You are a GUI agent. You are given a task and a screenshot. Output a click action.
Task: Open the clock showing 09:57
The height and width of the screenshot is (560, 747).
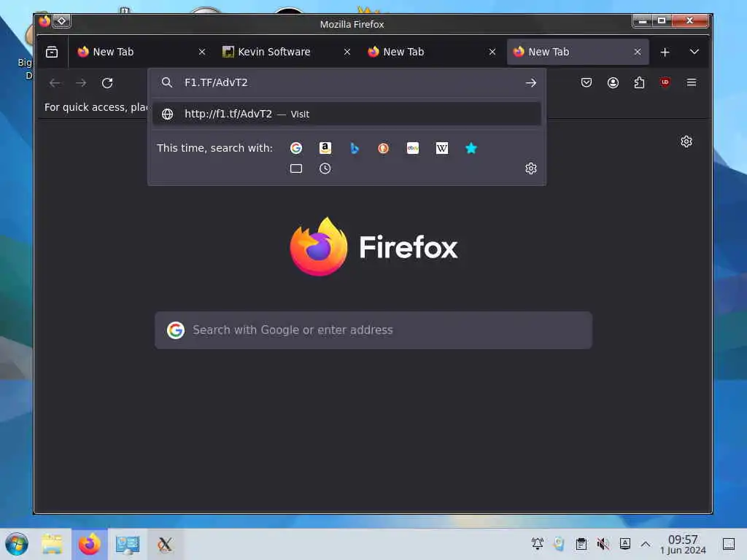pos(683,544)
